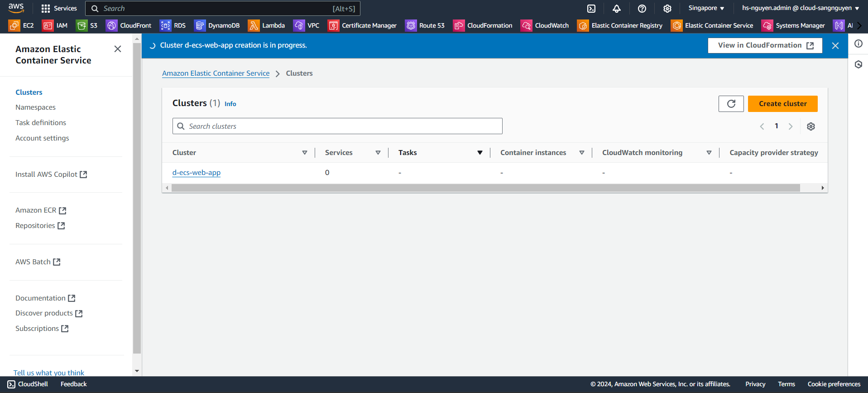The height and width of the screenshot is (393, 868).
Task: Open the DynamoDB shortcut in favorites bar
Action: coord(217,26)
